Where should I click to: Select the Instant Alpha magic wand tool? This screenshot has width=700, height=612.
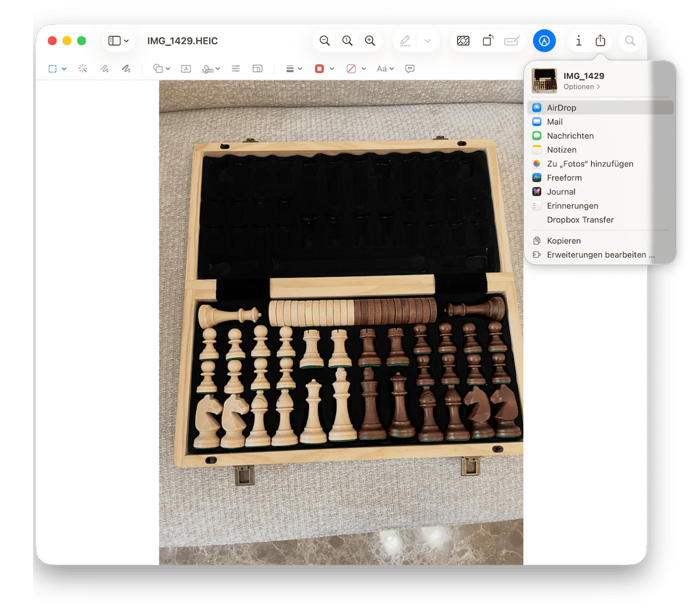pos(83,68)
